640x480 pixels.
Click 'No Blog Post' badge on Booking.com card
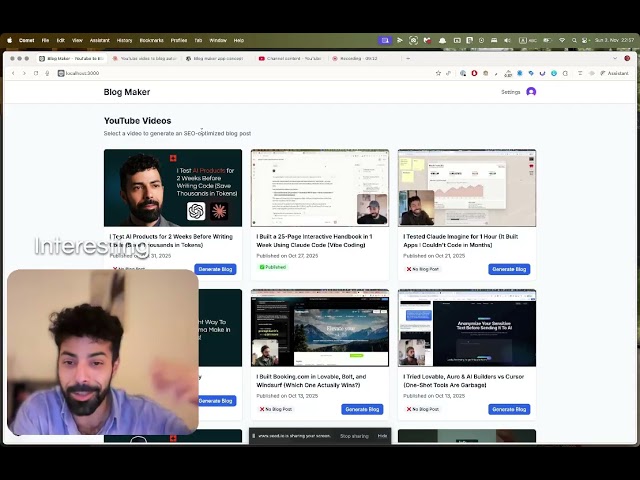click(276, 409)
